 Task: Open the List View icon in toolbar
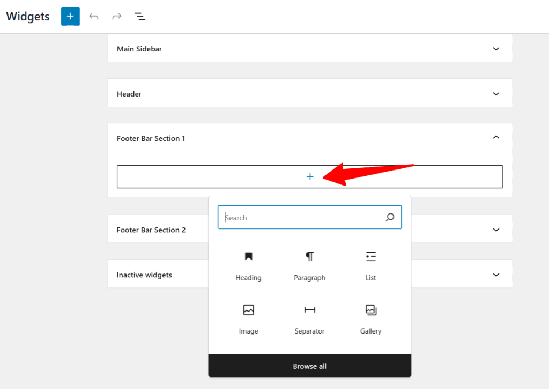point(140,17)
